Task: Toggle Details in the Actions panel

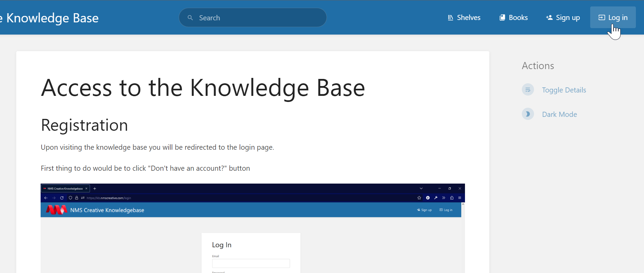Action: pos(564,90)
